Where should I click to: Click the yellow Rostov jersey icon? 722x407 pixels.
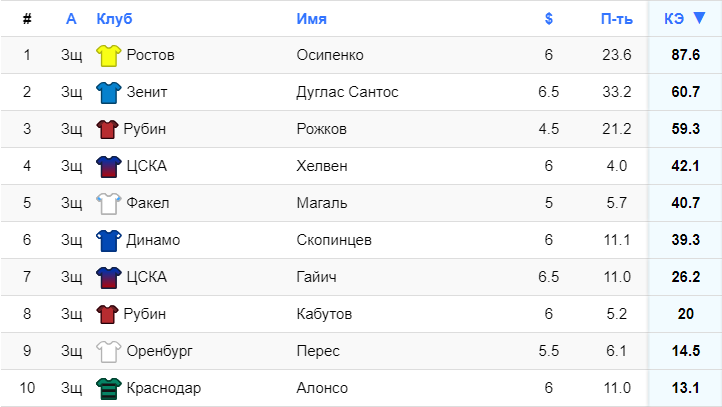tap(109, 56)
